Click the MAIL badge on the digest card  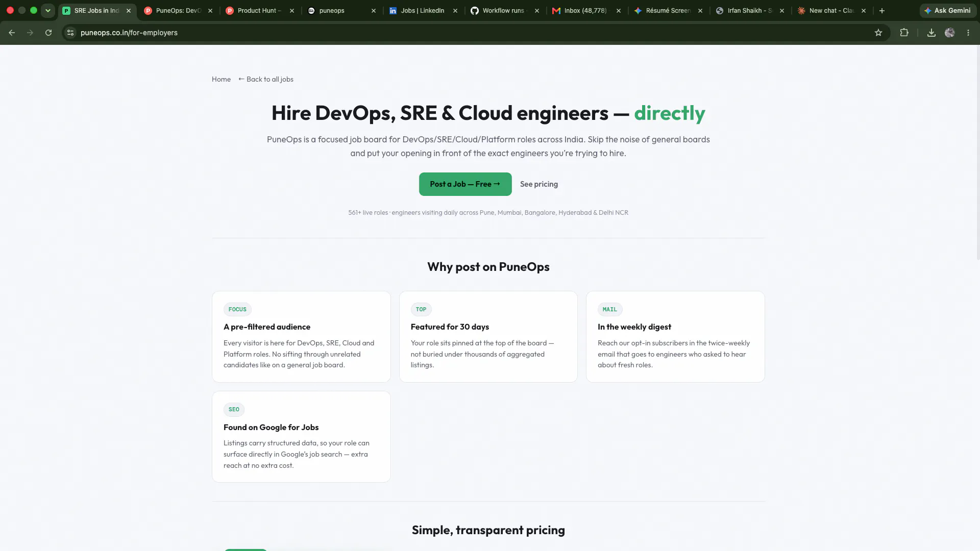(610, 309)
